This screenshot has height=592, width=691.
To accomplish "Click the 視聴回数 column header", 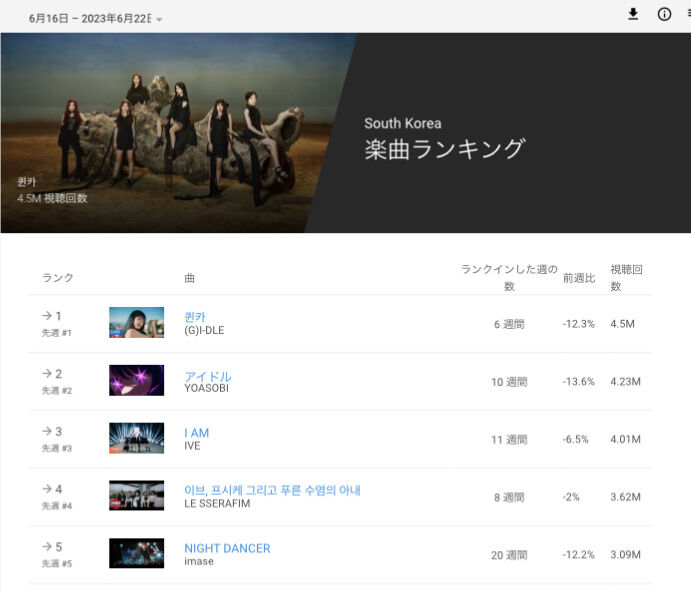I will tap(626, 278).
